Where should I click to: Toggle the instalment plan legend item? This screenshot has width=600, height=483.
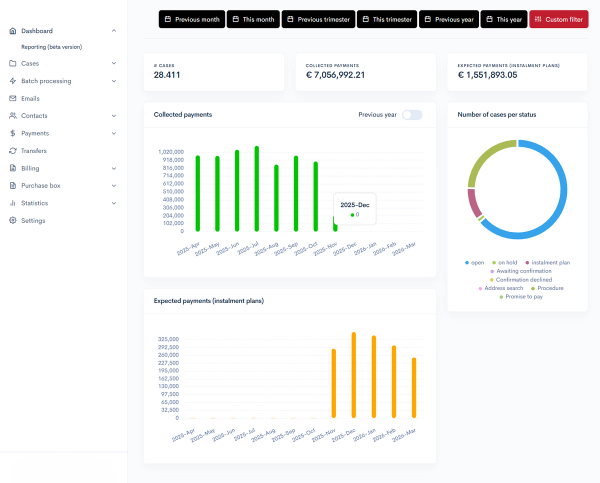(548, 263)
